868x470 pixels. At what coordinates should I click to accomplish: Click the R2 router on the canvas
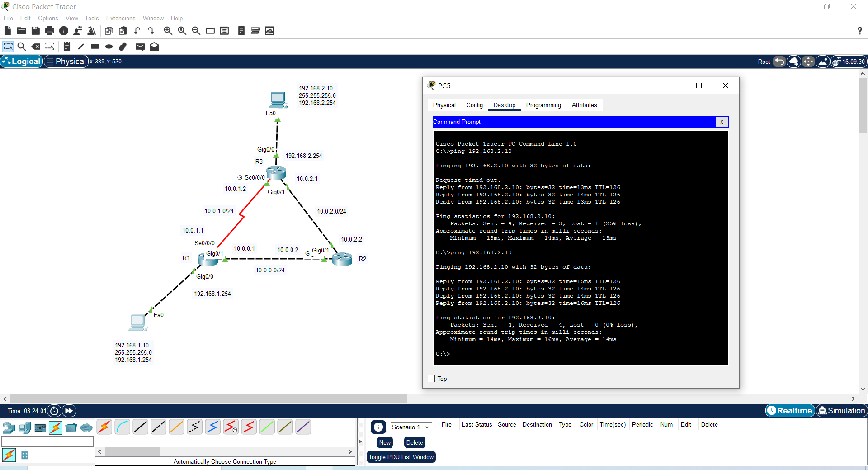[342, 259]
